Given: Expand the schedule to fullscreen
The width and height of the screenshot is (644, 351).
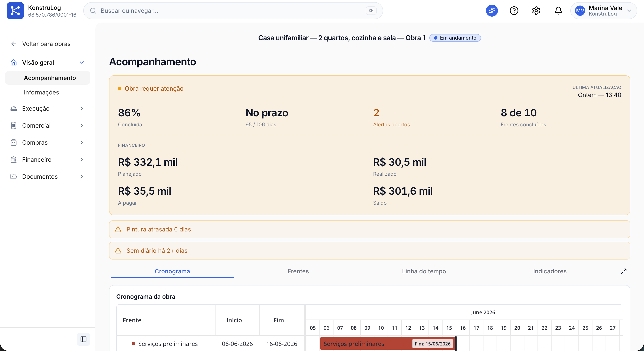Looking at the screenshot, I should coord(624,271).
